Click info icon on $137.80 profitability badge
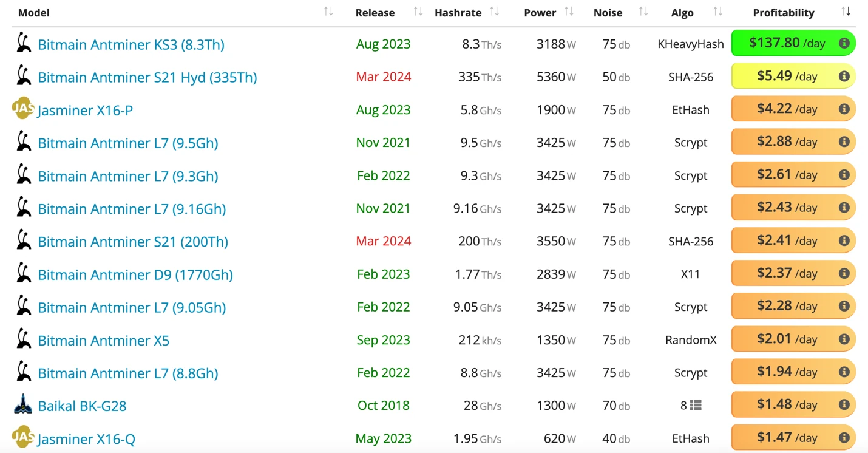Image resolution: width=868 pixels, height=453 pixels. (x=844, y=44)
